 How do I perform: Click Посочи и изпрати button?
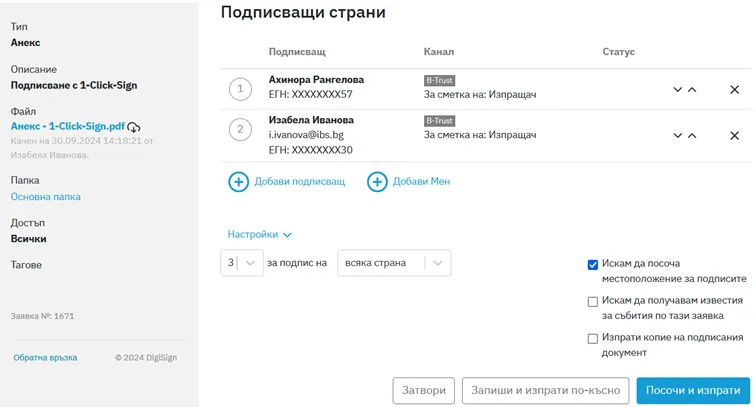click(x=693, y=390)
